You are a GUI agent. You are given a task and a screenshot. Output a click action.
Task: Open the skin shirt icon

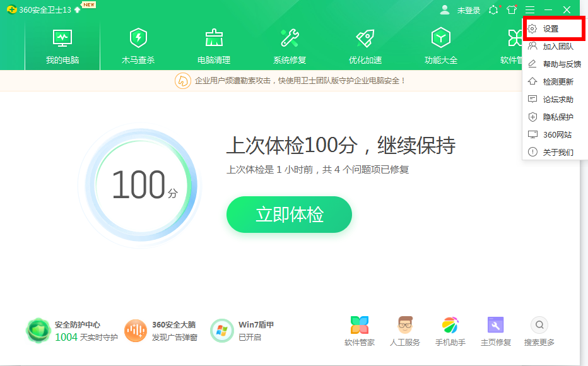(x=512, y=9)
